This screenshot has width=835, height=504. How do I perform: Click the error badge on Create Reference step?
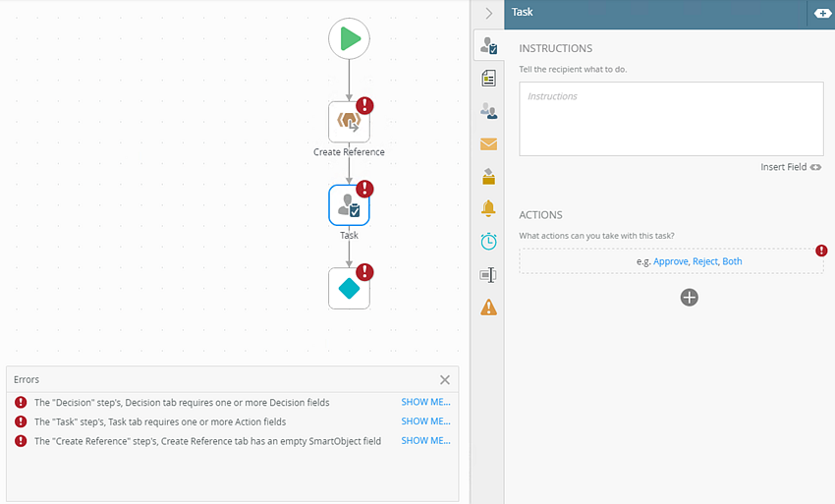click(364, 105)
